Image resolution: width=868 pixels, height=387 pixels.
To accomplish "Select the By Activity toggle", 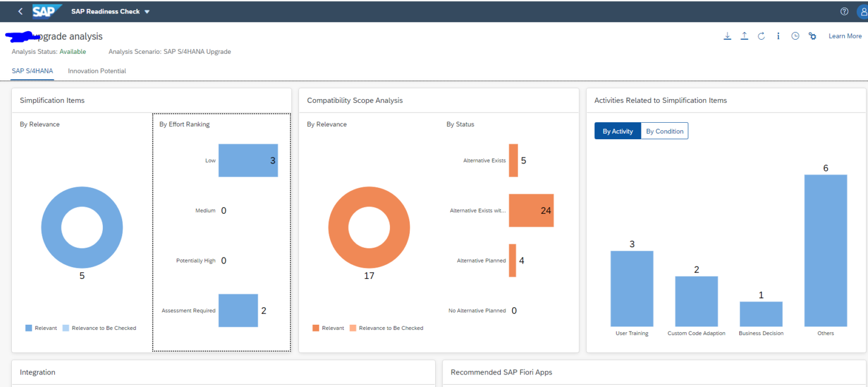I will pyautogui.click(x=617, y=131).
